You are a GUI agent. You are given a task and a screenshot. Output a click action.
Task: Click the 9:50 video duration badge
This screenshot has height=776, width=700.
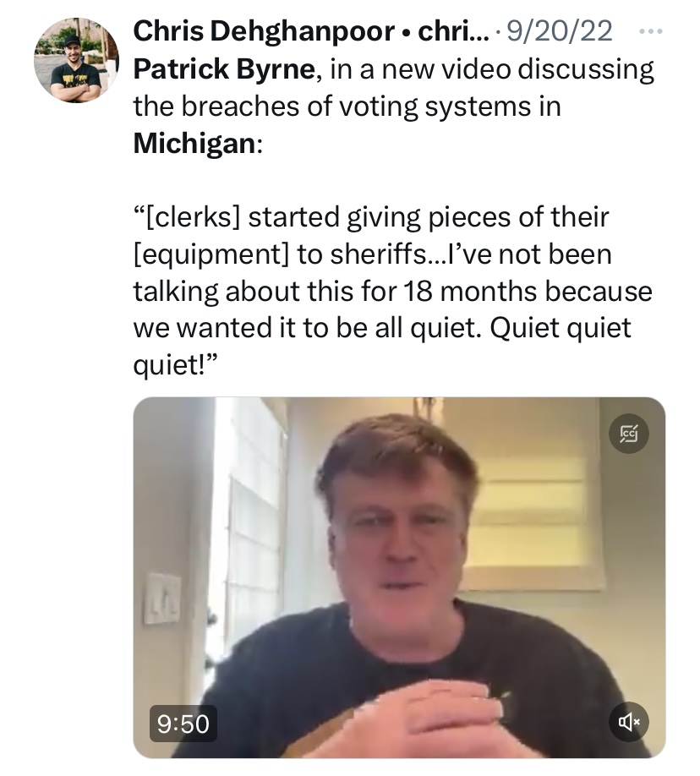[183, 724]
